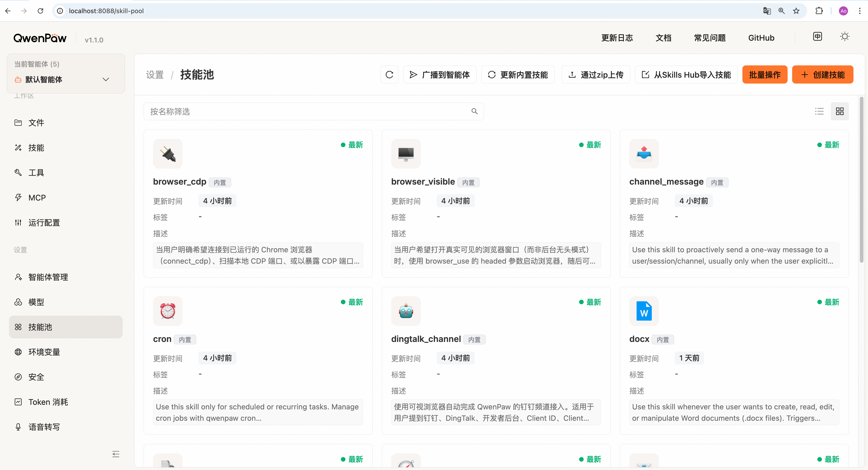Click the 设置 breadcrumb
868x470 pixels.
click(155, 74)
